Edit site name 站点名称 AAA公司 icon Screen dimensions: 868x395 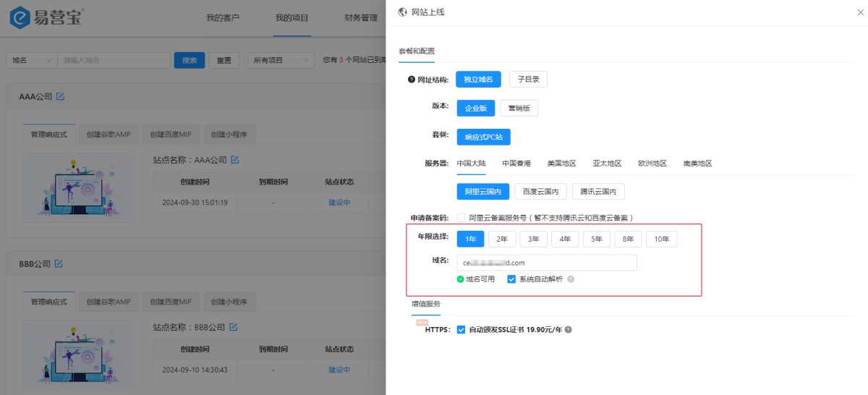tap(234, 159)
